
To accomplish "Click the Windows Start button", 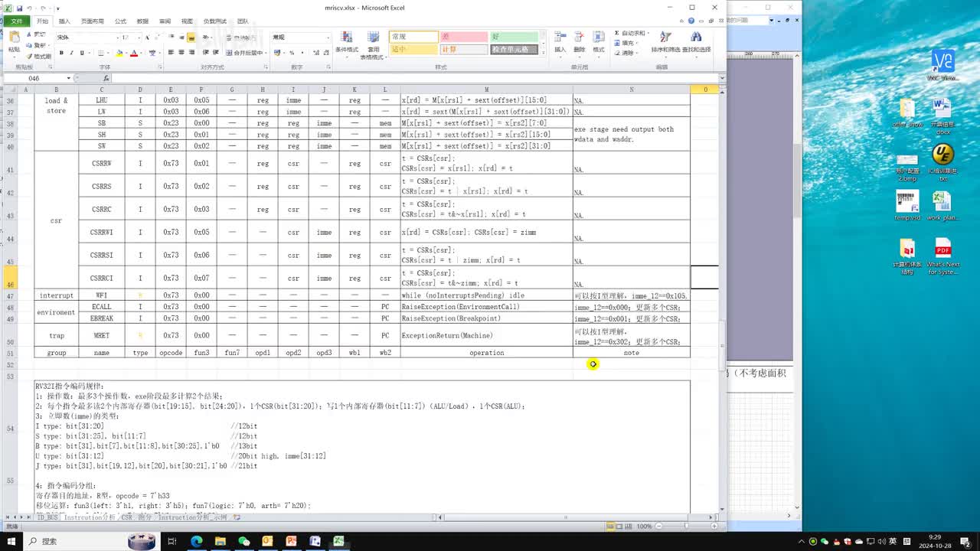I will [12, 541].
